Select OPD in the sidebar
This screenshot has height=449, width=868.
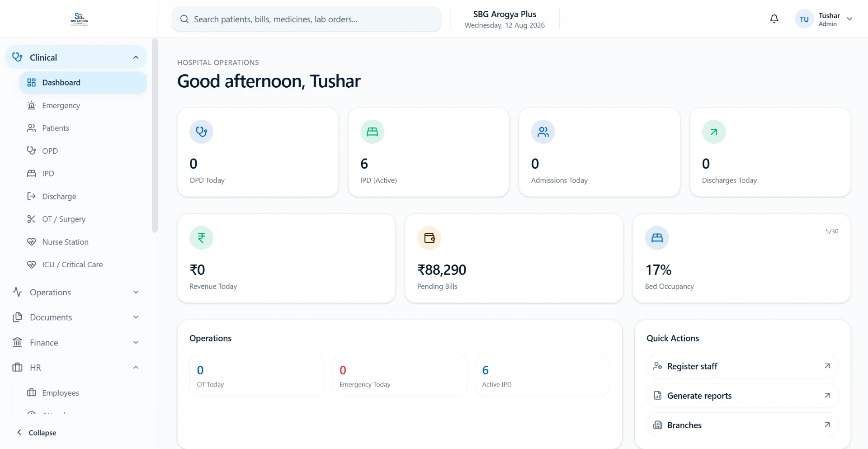point(83,151)
